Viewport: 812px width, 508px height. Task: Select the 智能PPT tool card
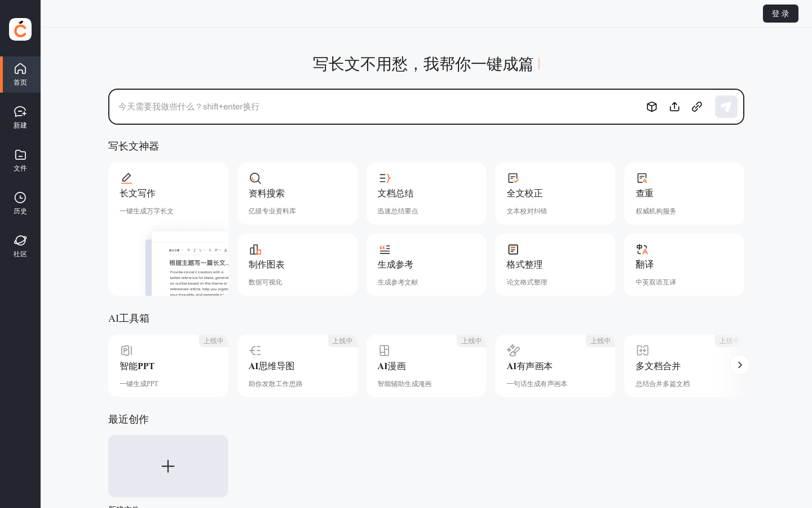(x=168, y=366)
